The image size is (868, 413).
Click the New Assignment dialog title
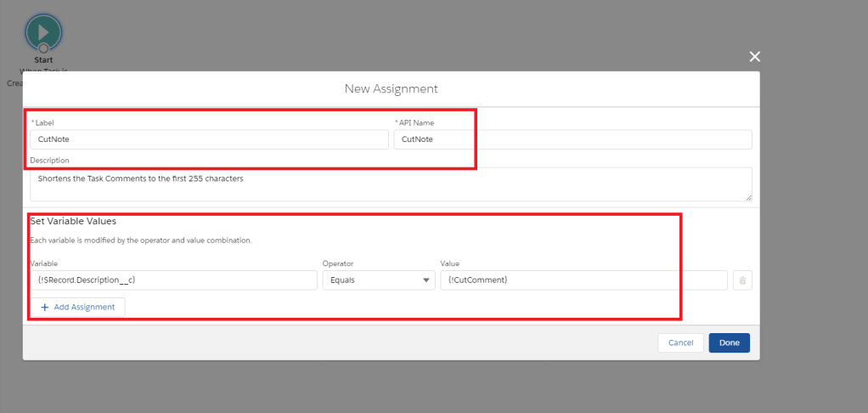(x=391, y=88)
